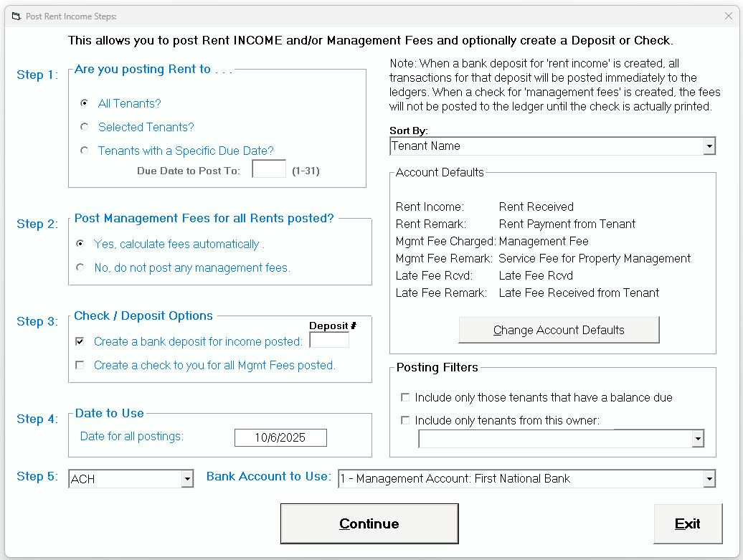Check "Include only those tenants that have a balance due"
The image size is (743, 560).
pos(406,397)
